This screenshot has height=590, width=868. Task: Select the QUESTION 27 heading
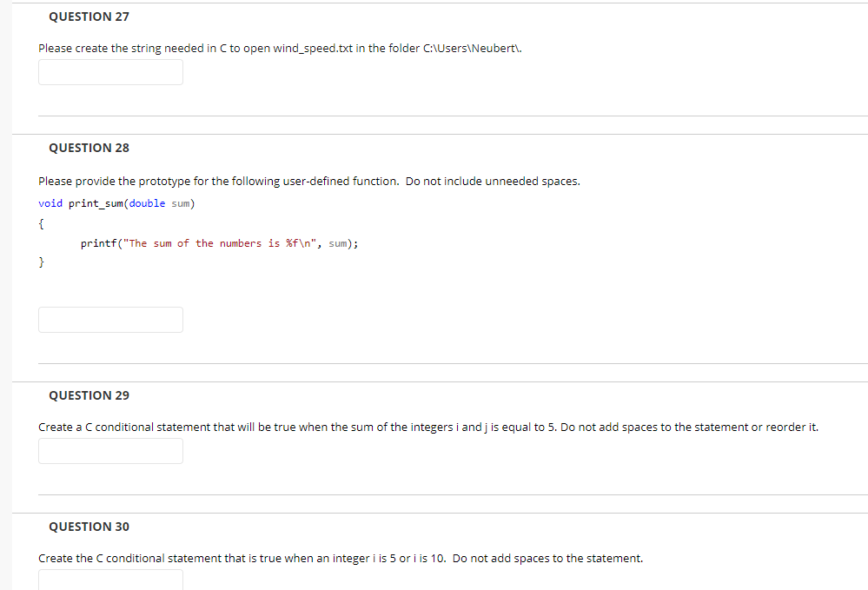89,17
